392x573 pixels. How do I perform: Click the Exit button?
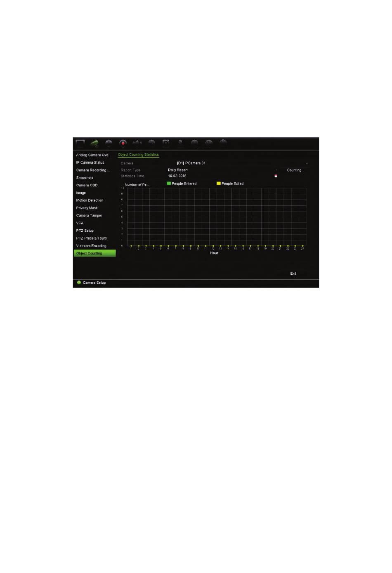293,273
